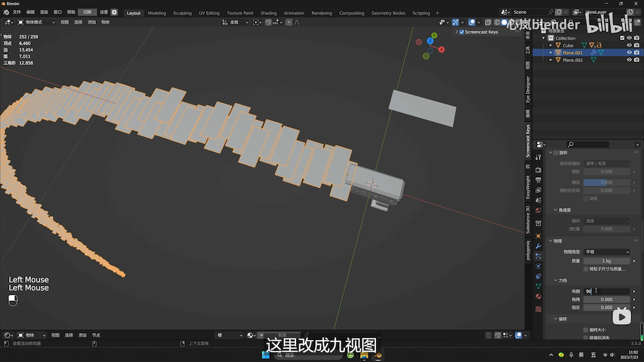Expand the Cube tree item
Viewport: 644px width, 362px height.
[x=551, y=45]
